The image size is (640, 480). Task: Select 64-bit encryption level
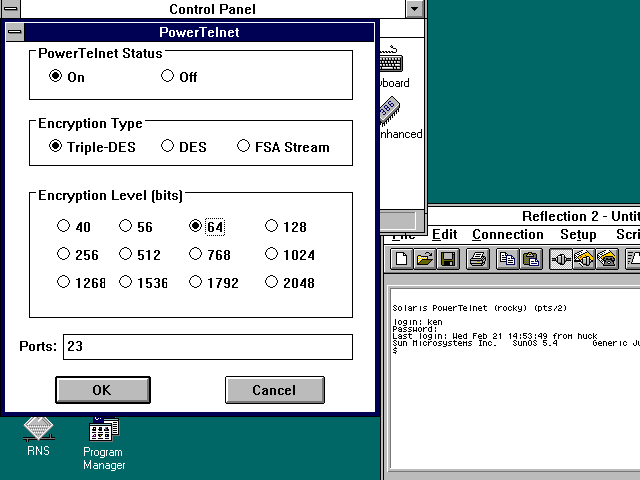[207, 227]
